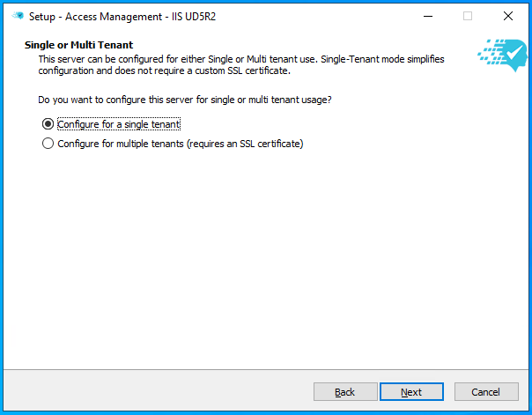Click the setup icon in the title bar
This screenshot has height=415, width=532.
click(17, 16)
